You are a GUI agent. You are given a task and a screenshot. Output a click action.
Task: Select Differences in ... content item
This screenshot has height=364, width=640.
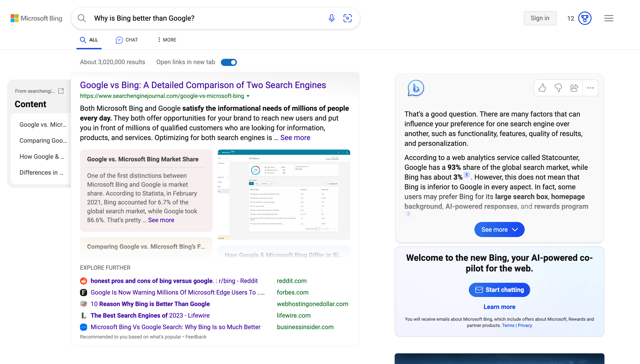point(41,172)
